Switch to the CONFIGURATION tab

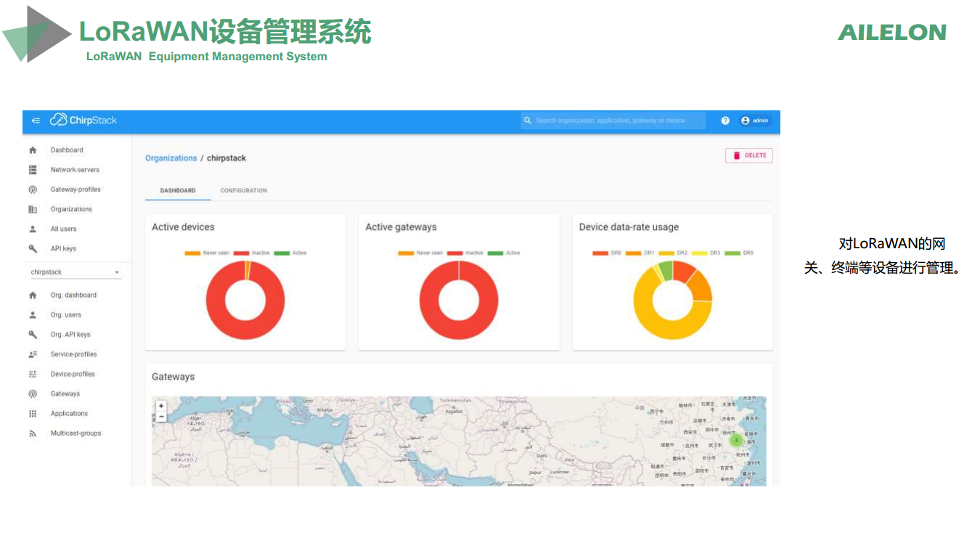(244, 190)
